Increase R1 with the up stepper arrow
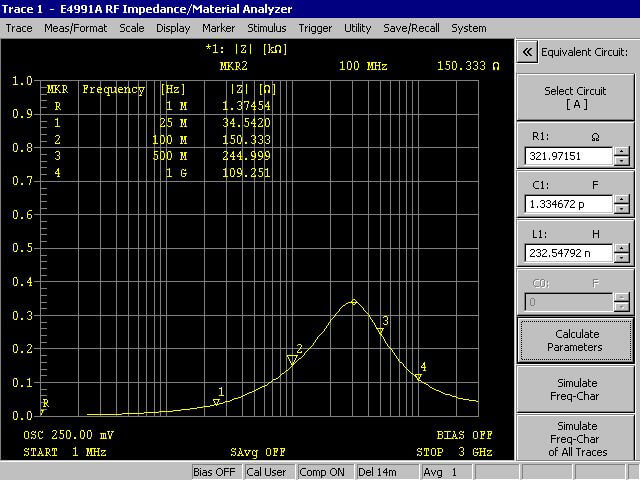The height and width of the screenshot is (480, 640). click(x=622, y=151)
